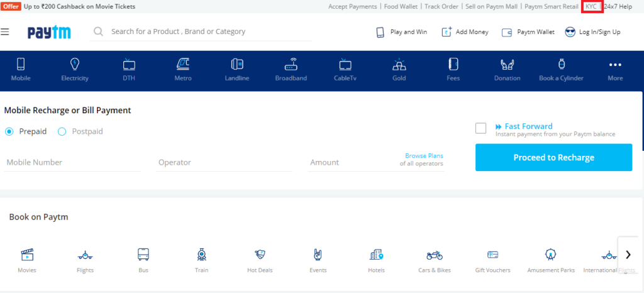This screenshot has height=293, width=644.
Task: Open Gift Vouchers icon
Action: (493, 255)
